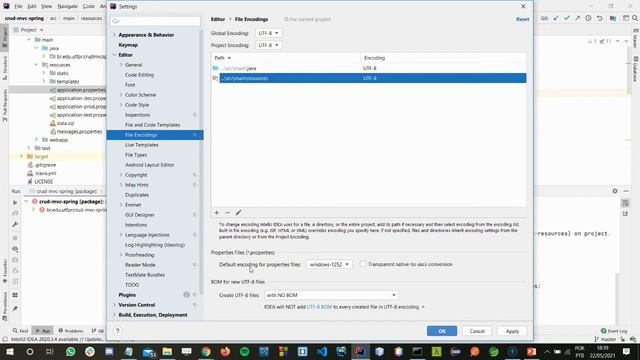The width and height of the screenshot is (640, 360).
Task: Click the Git push arrow icon
Action: (577, 18)
